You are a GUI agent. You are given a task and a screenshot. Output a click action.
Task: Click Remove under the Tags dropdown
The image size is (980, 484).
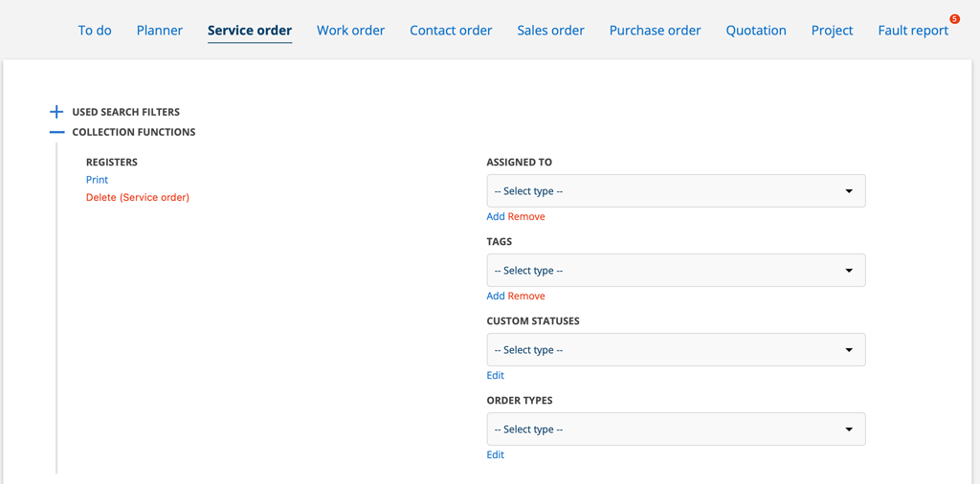526,296
